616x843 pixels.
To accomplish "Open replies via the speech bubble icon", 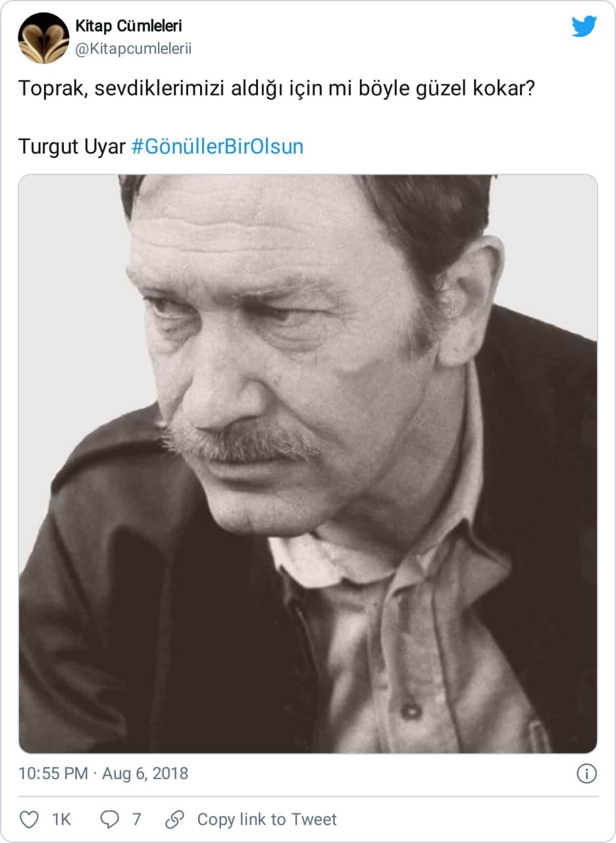I will click(109, 819).
